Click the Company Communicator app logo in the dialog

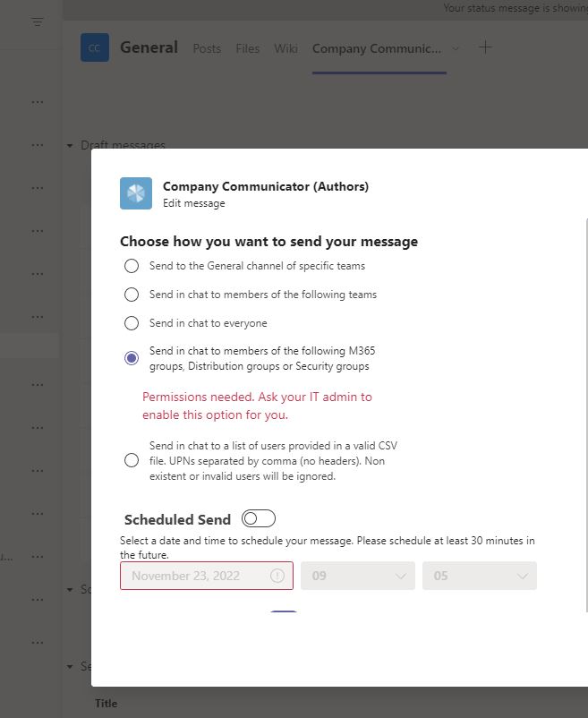[x=135, y=192]
